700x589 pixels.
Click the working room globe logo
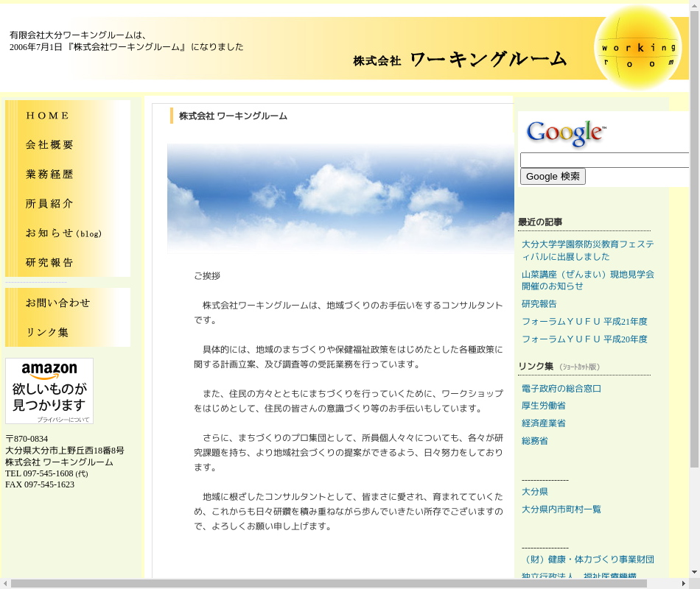pos(637,49)
